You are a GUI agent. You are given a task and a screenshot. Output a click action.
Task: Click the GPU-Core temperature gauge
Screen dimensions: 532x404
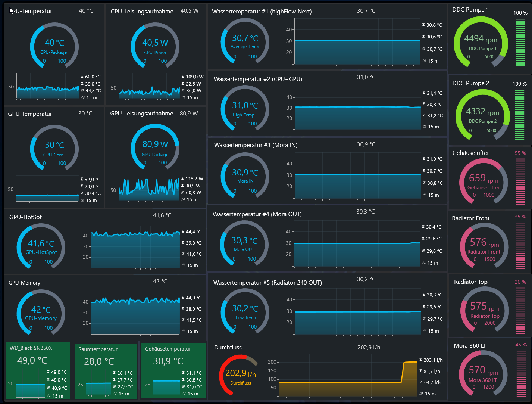[x=54, y=148]
